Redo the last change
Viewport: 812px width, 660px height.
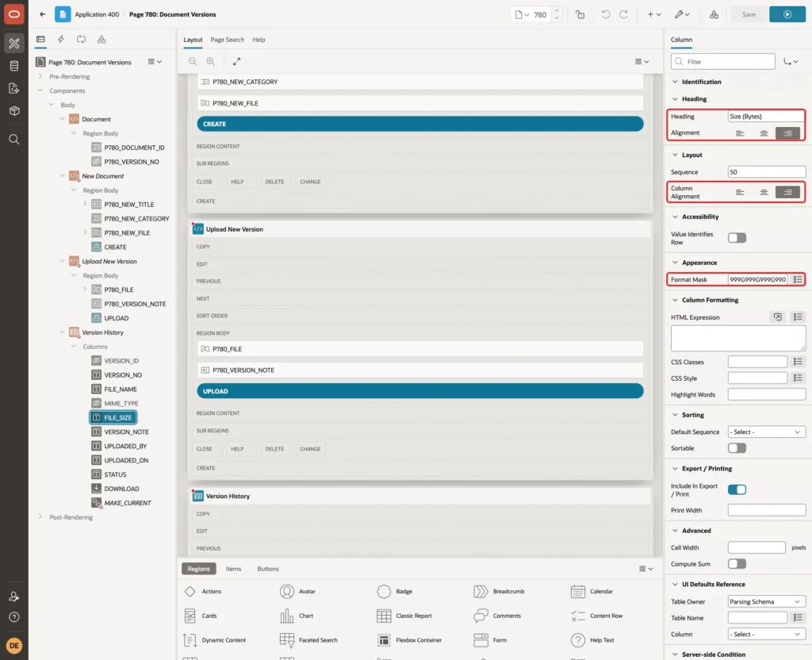tap(623, 14)
